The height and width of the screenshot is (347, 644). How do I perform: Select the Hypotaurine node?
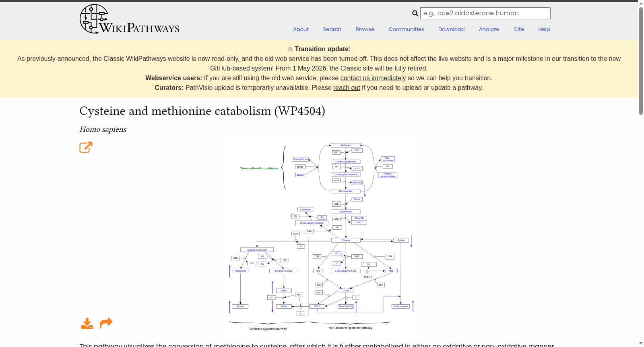coord(240,271)
